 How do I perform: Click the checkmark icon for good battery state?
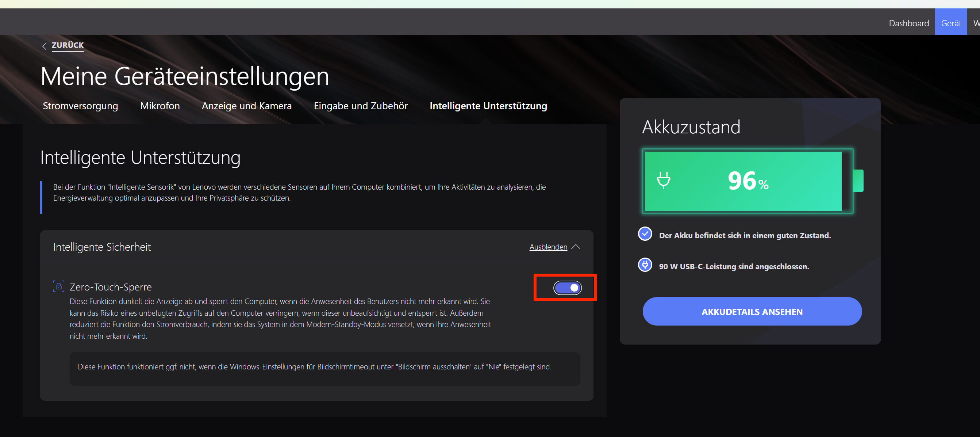tap(645, 234)
